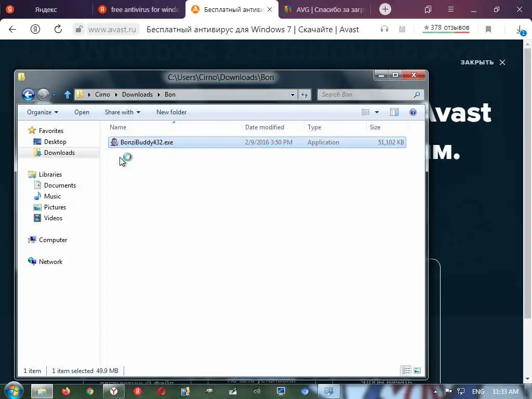Click the ENG language indicator
Viewport: 532px width, 399px height.
click(x=478, y=392)
